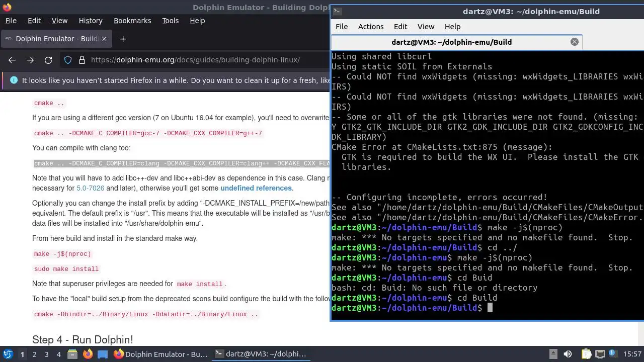Screen dimensions: 644x362
Task: Open the terminal View menu
Action: click(x=426, y=27)
